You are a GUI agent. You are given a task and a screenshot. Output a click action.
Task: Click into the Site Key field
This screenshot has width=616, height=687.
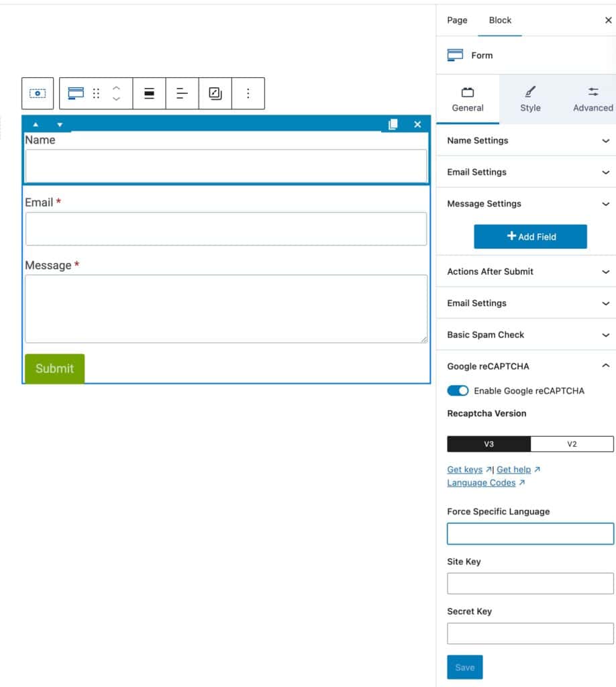tap(530, 584)
